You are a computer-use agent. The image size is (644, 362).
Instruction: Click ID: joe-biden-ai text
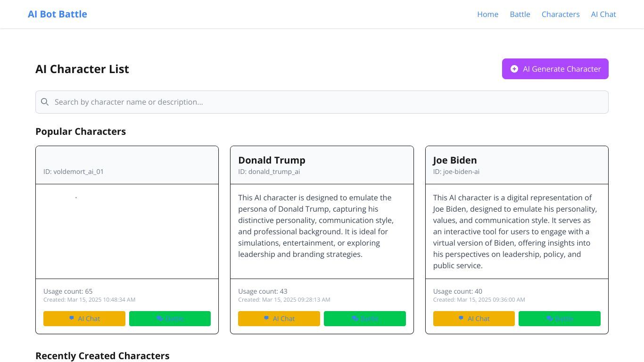click(x=456, y=172)
